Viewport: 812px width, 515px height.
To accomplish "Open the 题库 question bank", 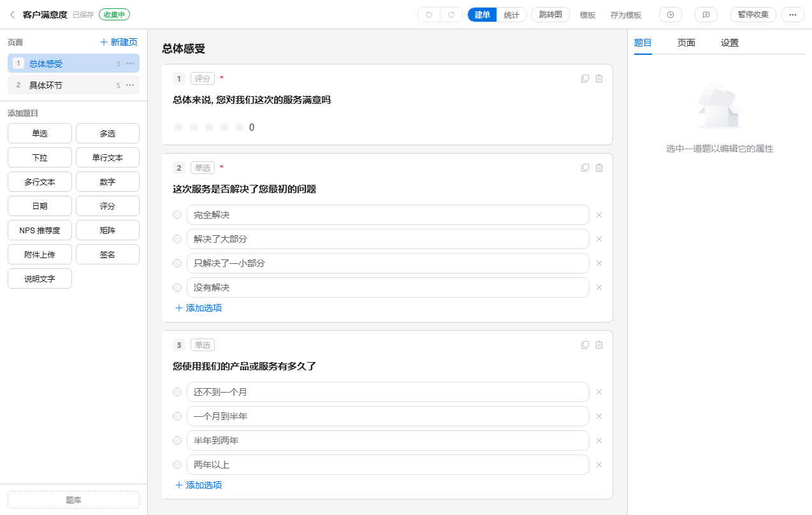I will [73, 500].
